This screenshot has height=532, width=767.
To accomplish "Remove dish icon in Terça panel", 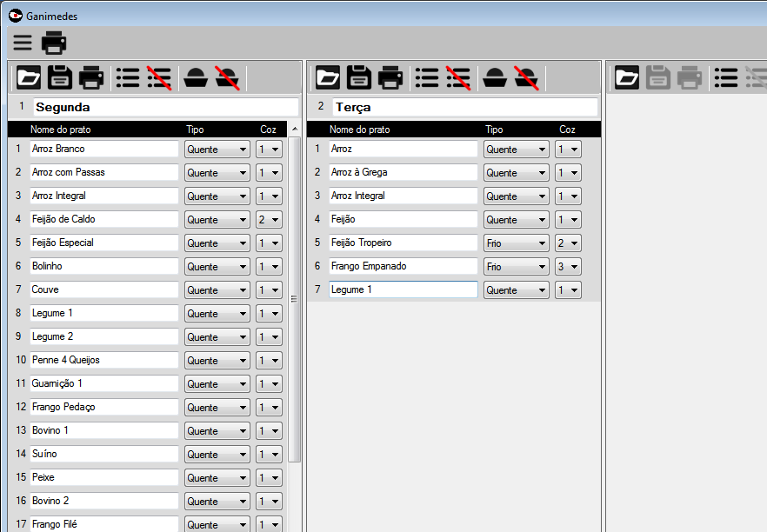I will 525,78.
